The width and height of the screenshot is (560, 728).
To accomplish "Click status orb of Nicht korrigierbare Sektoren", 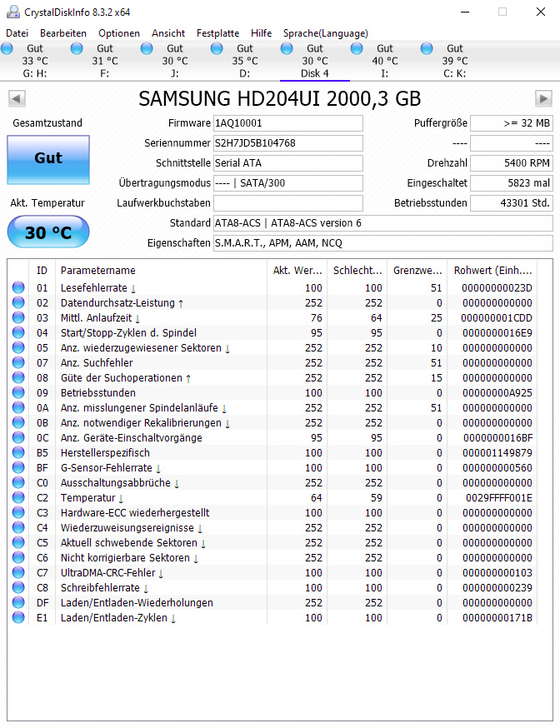I will [18, 557].
